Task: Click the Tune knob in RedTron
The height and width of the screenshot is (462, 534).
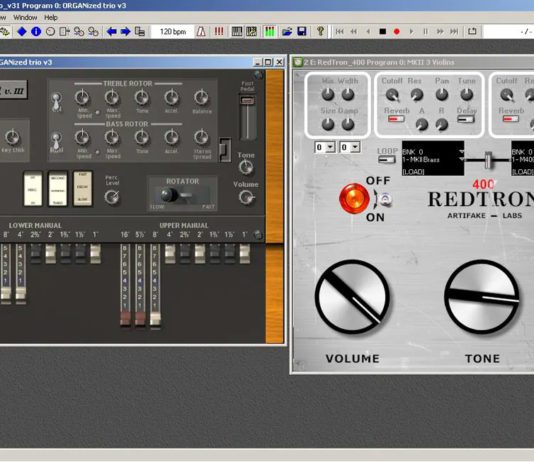Action: (x=467, y=94)
